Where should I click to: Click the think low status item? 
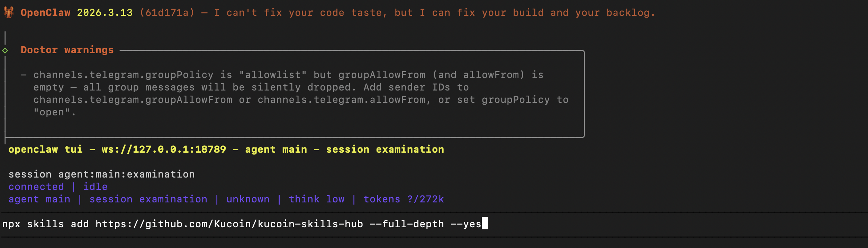(x=317, y=199)
